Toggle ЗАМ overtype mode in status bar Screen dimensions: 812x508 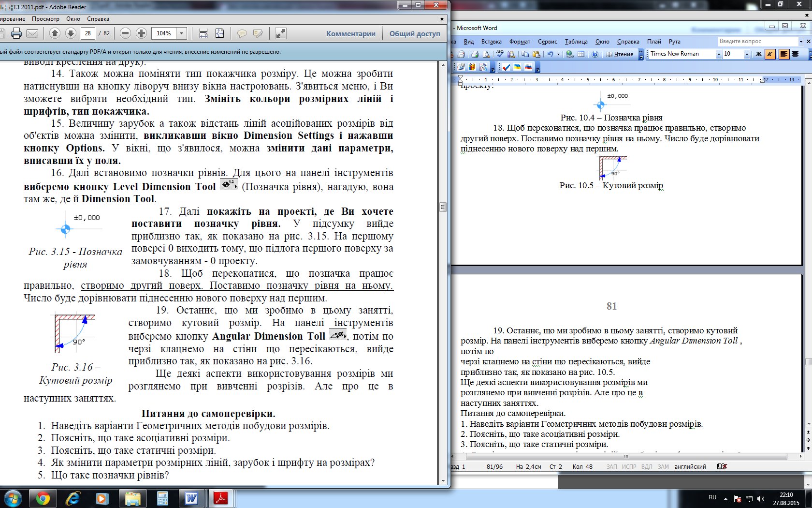[663, 467]
